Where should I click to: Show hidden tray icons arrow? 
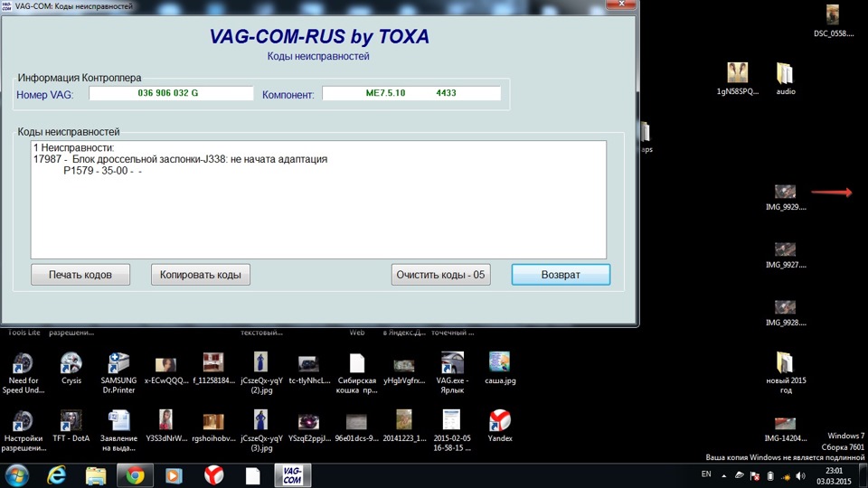(x=723, y=476)
